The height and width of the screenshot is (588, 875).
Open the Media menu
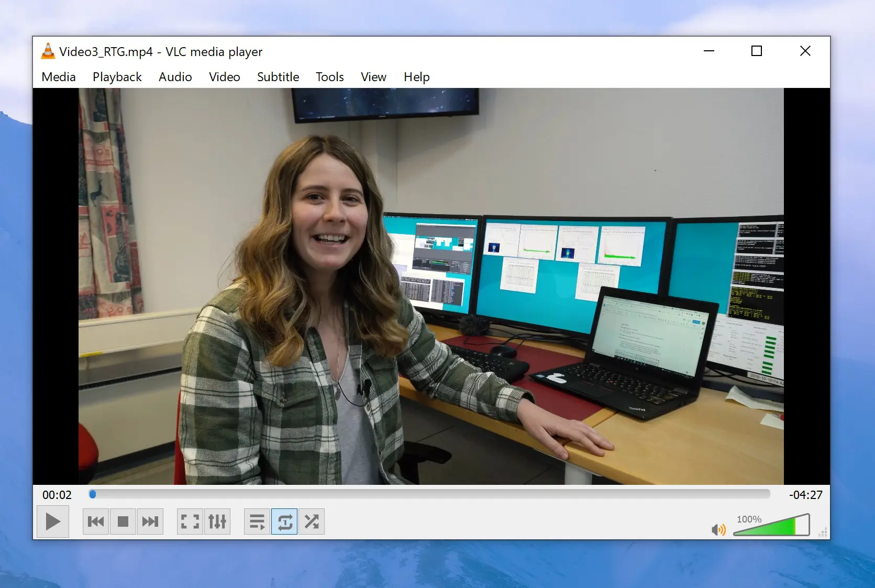59,77
